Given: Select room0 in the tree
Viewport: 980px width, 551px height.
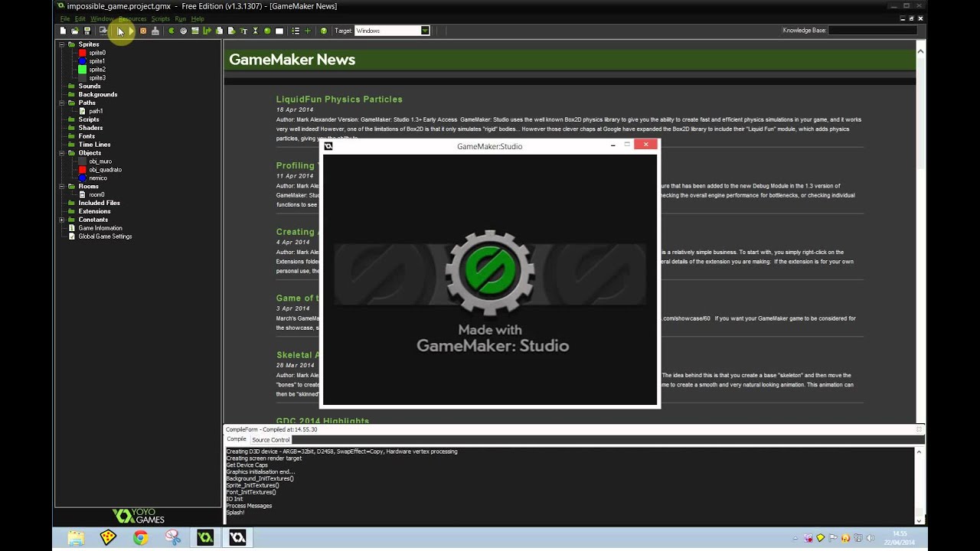Looking at the screenshot, I should point(96,194).
